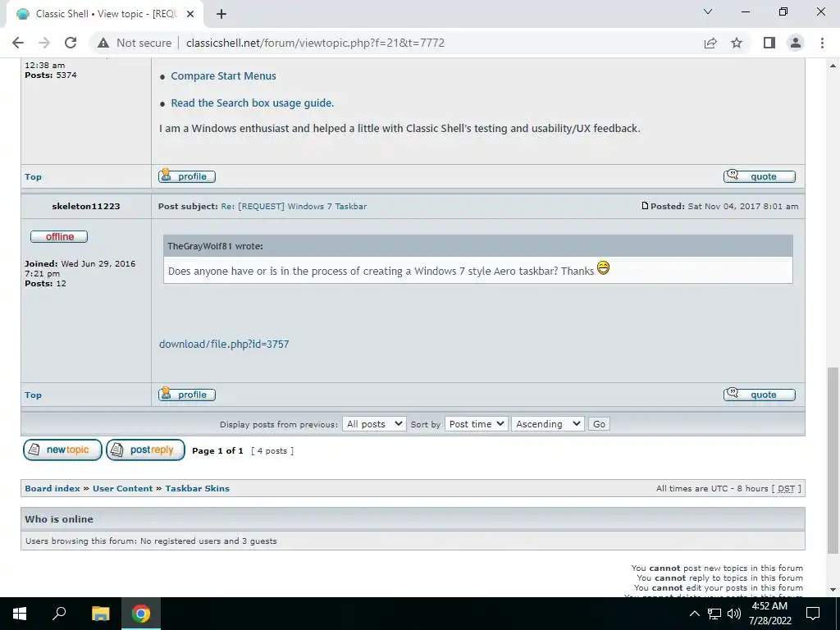Open the volume tray icon
This screenshot has height=630, width=840.
click(734, 614)
